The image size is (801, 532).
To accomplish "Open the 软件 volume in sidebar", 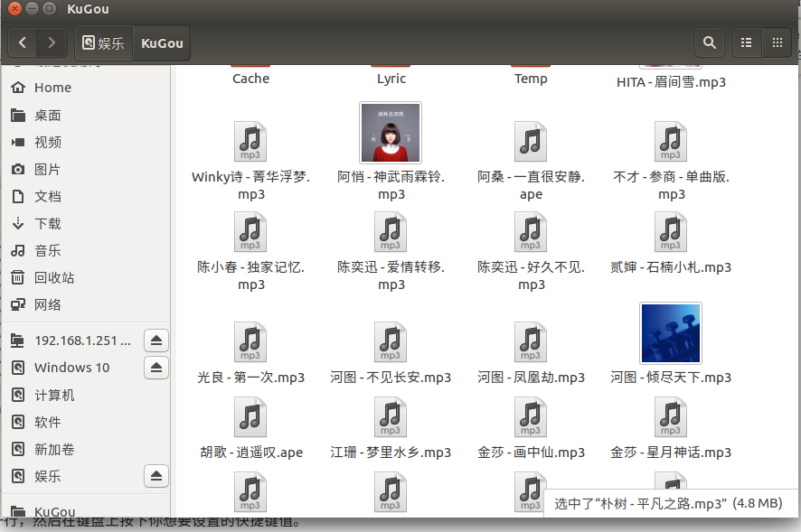I will click(85, 422).
